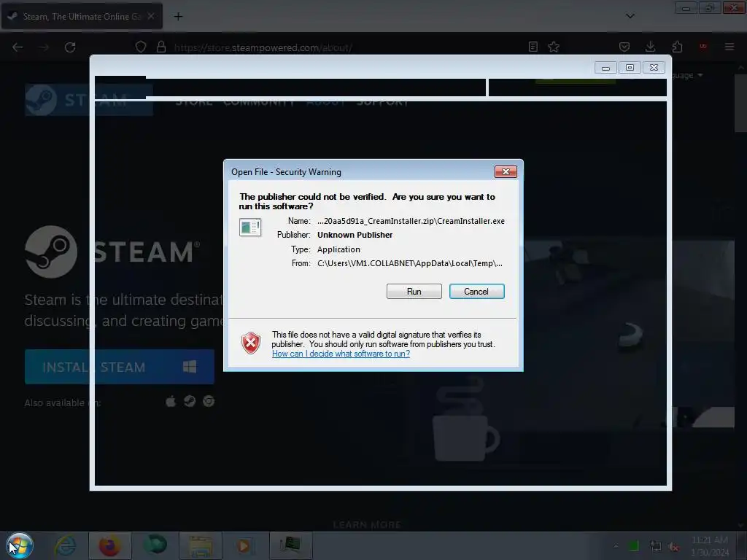Close the Open File Security Warning dialog
Image resolution: width=747 pixels, height=560 pixels.
506,172
